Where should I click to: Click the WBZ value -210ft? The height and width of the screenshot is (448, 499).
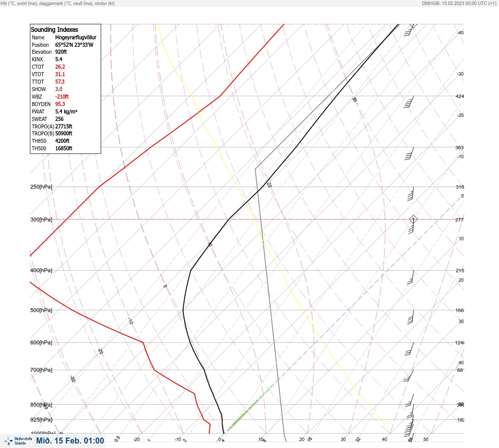pyautogui.click(x=62, y=97)
